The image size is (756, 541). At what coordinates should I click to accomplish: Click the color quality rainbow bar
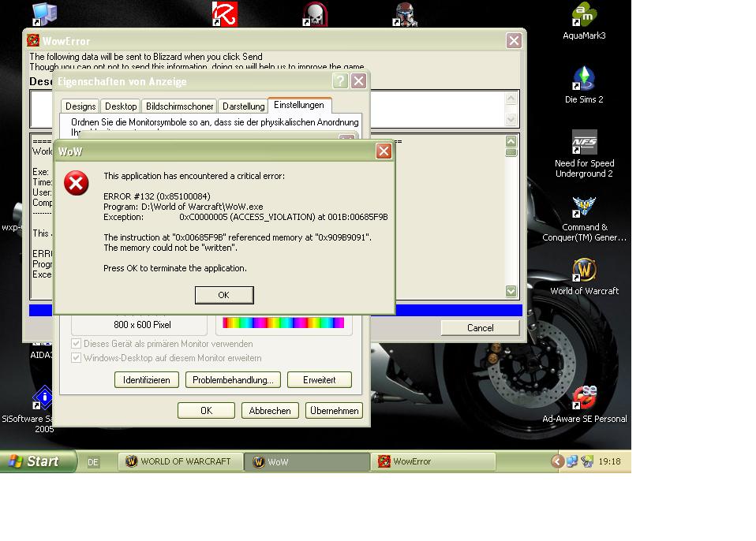283,323
